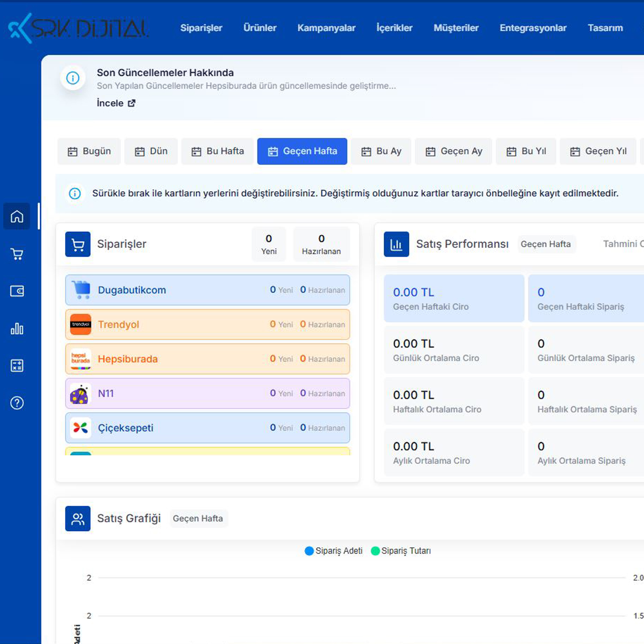Select the Bugün date filter
Viewport: 644px width, 644px height.
point(89,151)
